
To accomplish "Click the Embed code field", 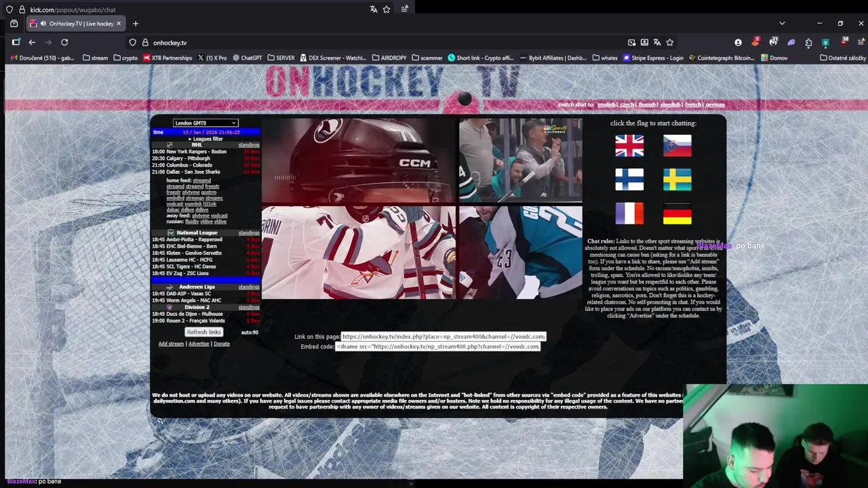I will point(437,346).
